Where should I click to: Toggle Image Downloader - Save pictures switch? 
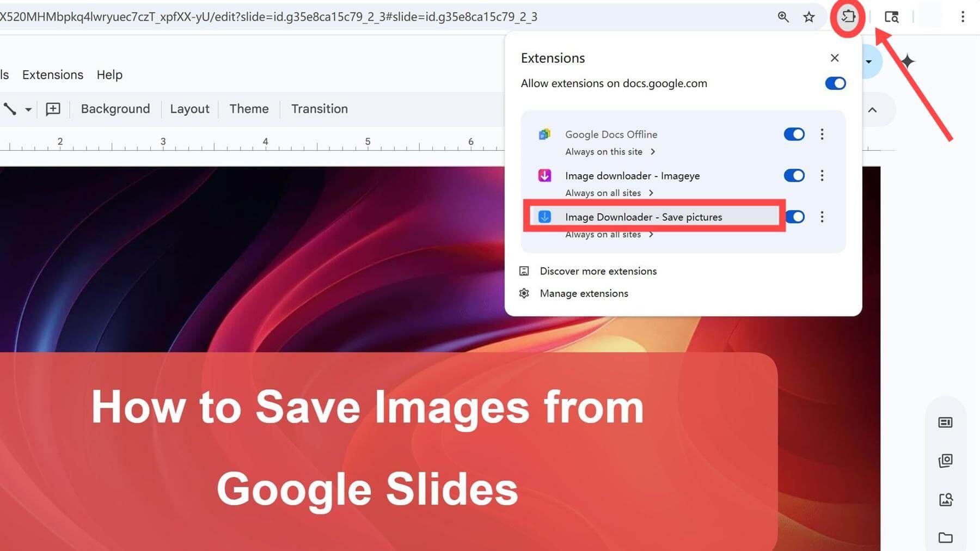tap(795, 217)
